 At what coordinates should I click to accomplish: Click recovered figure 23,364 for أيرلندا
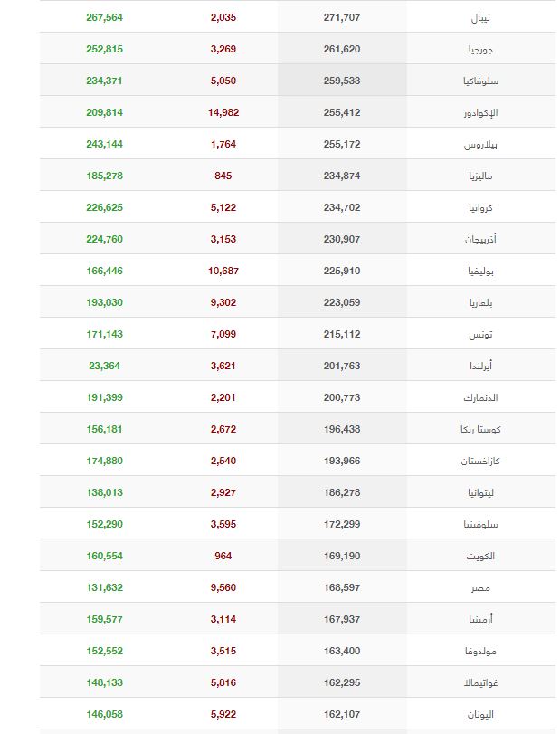104,366
